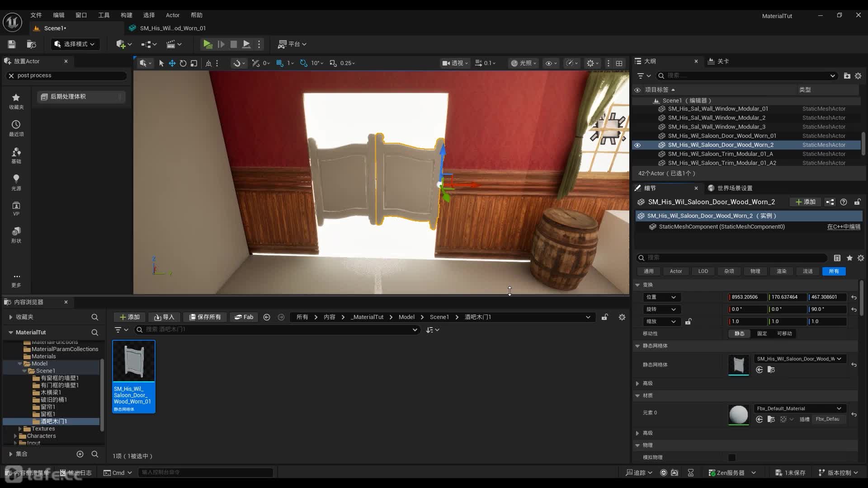Select the translate move tool in viewport

coord(172,63)
